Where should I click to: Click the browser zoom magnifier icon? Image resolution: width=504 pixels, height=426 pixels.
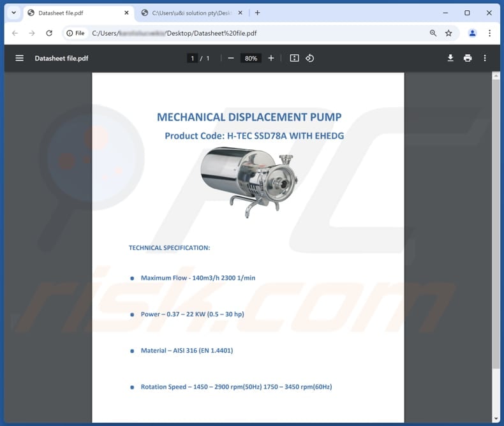pos(433,33)
